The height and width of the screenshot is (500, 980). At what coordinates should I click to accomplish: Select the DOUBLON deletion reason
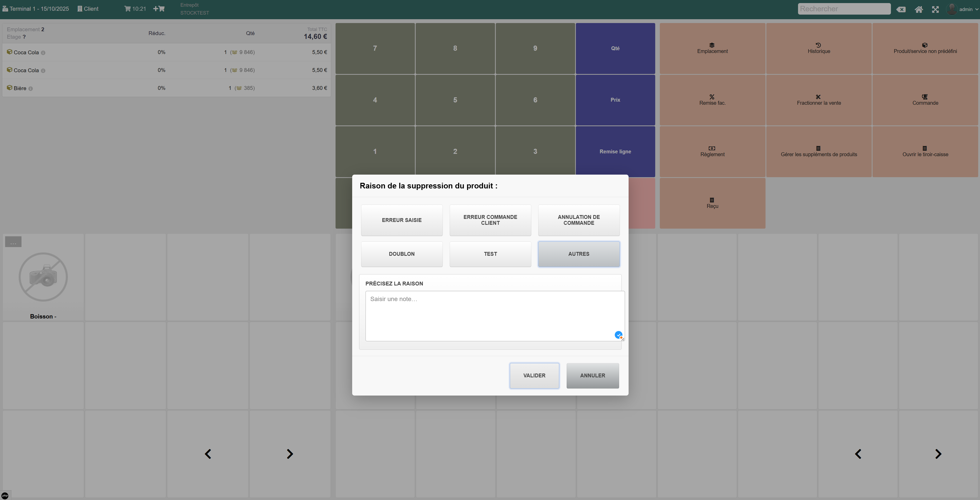pyautogui.click(x=401, y=254)
